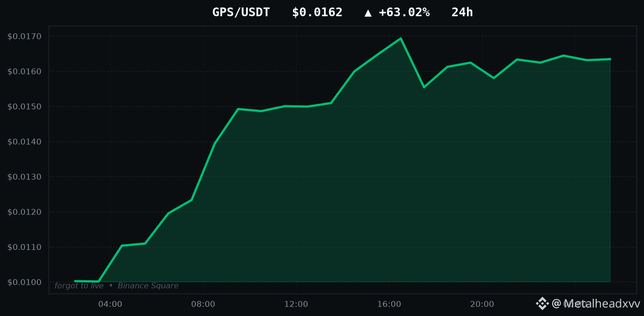Click the 08:00 time axis label
644x316 pixels.
[203, 304]
